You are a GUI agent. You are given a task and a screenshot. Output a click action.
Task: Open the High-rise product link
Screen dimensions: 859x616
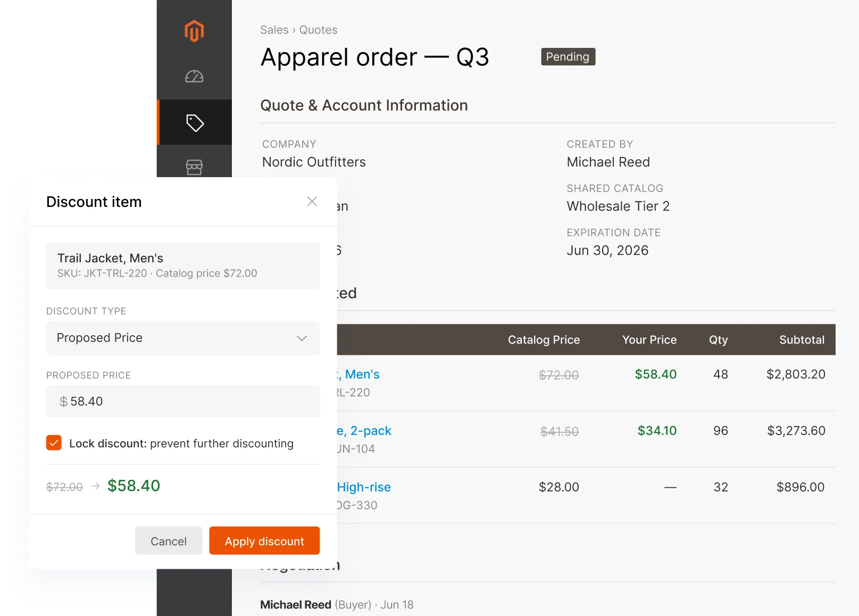(364, 487)
